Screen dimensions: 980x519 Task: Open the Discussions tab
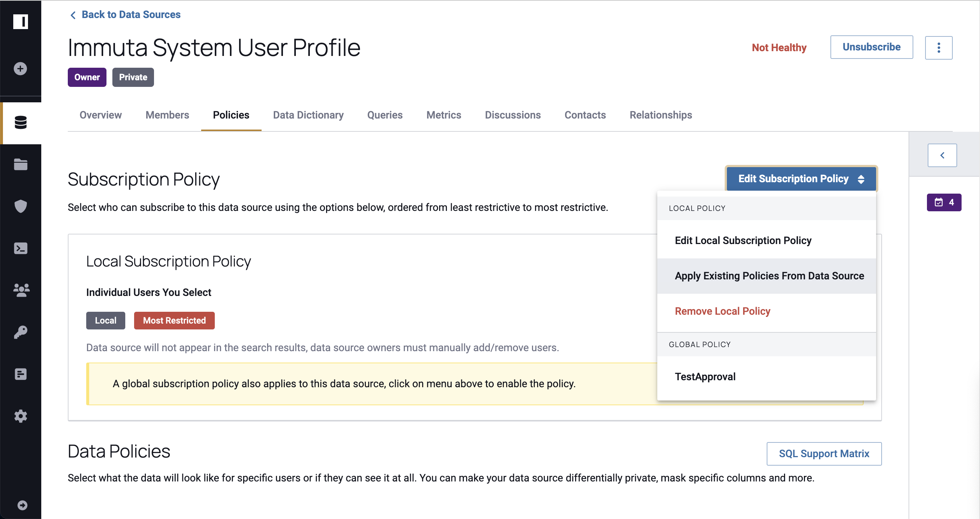click(x=512, y=115)
